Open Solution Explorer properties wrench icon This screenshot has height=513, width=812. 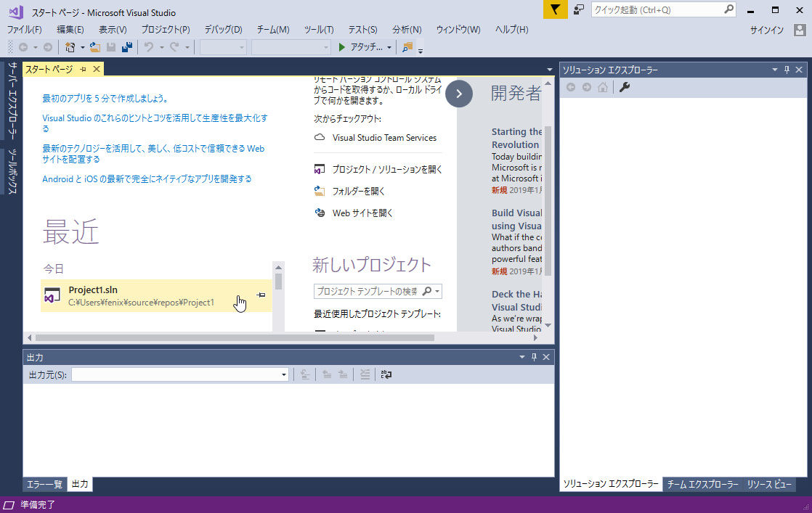(625, 87)
